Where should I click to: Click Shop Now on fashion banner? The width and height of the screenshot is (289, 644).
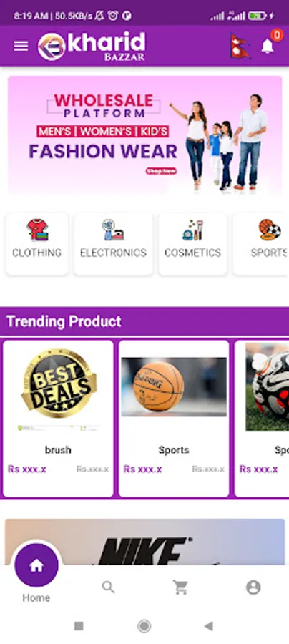point(162,171)
